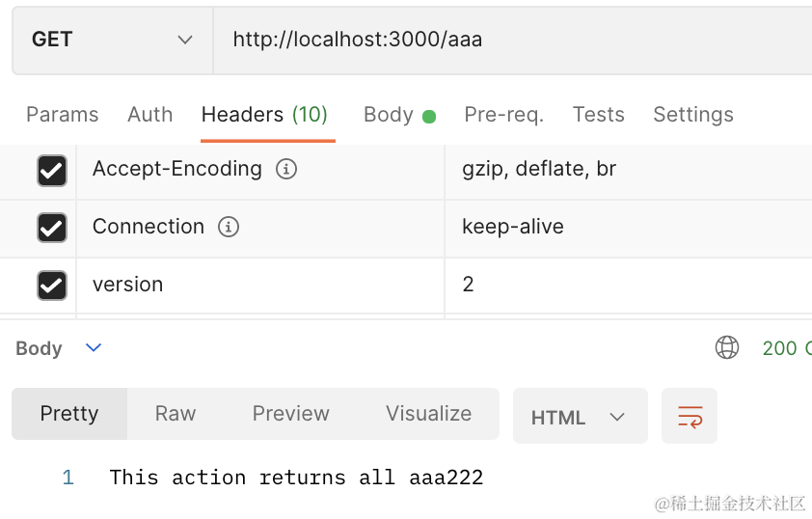Image resolution: width=812 pixels, height=519 pixels.
Task: Open the request Settings tab
Action: (x=692, y=115)
